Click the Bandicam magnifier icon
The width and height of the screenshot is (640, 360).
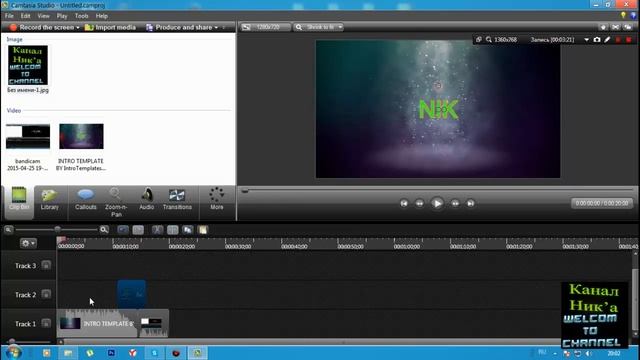489,40
